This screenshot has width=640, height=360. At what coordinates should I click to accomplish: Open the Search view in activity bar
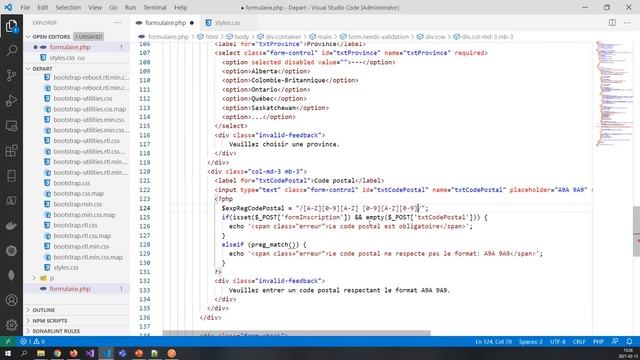click(11, 50)
